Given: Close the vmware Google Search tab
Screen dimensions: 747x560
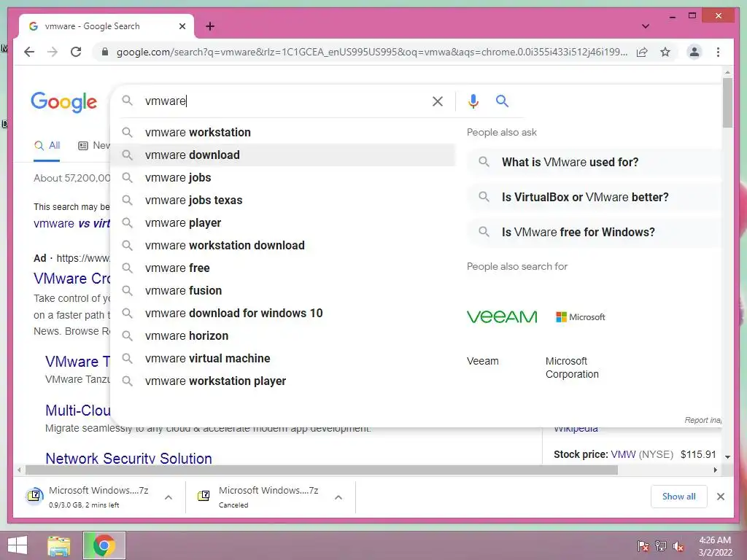Looking at the screenshot, I should tap(182, 26).
